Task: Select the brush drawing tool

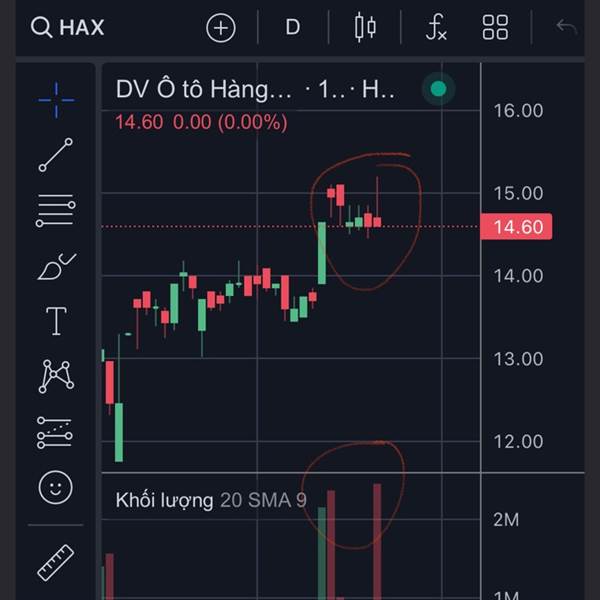Action: click(x=57, y=266)
